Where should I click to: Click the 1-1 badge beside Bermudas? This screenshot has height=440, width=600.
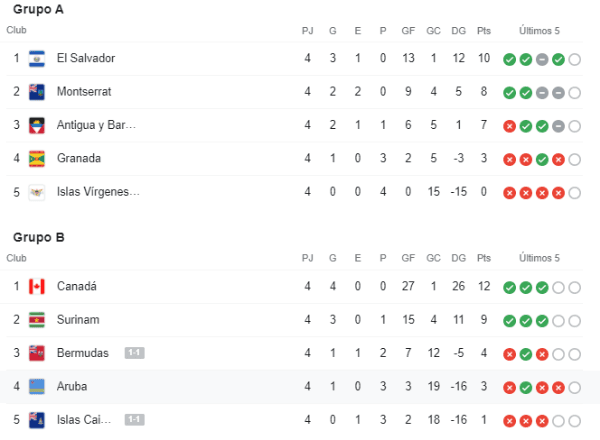click(x=135, y=353)
